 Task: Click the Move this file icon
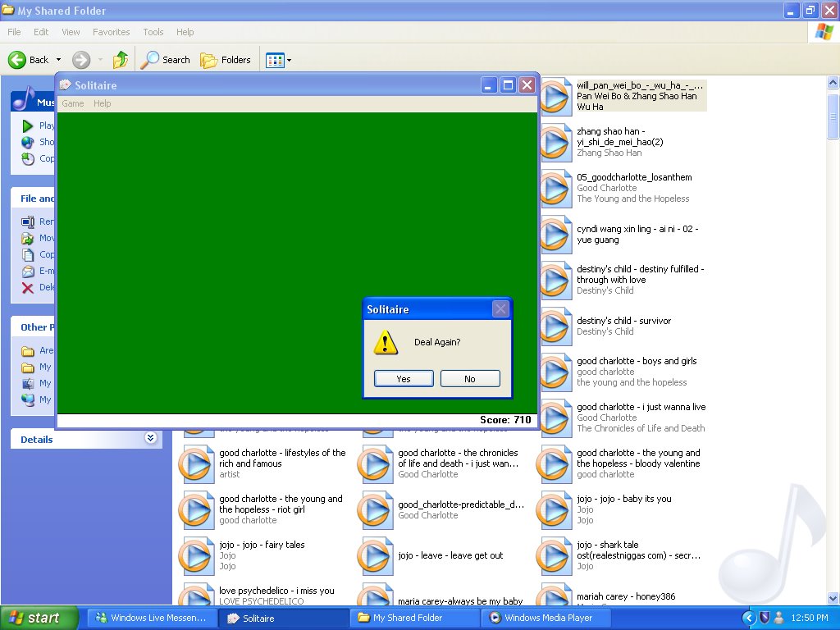pos(28,238)
